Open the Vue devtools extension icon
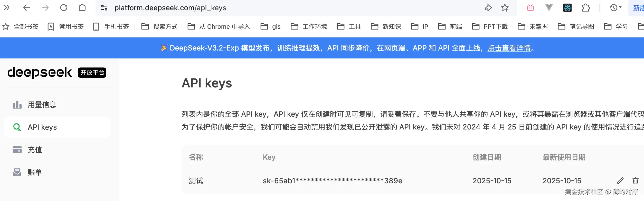Viewport: 644px width, 201px height. click(x=549, y=8)
